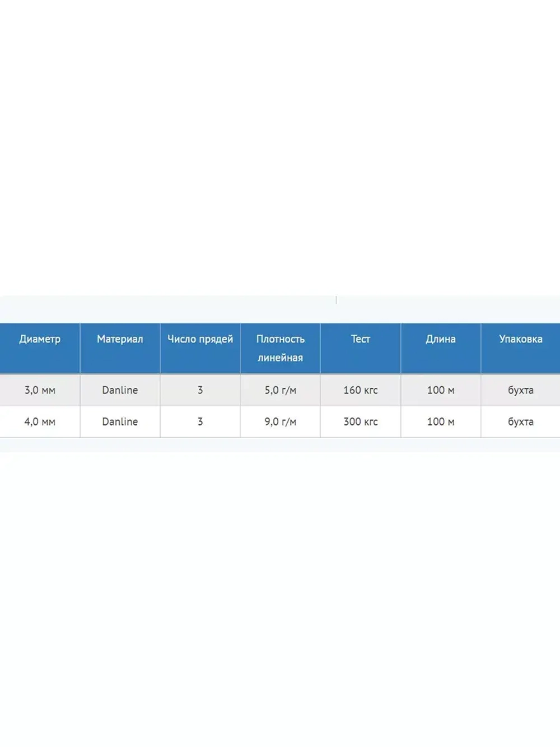The height and width of the screenshot is (747, 560).
Task: Click the 160 кгс test value
Action: point(361,390)
